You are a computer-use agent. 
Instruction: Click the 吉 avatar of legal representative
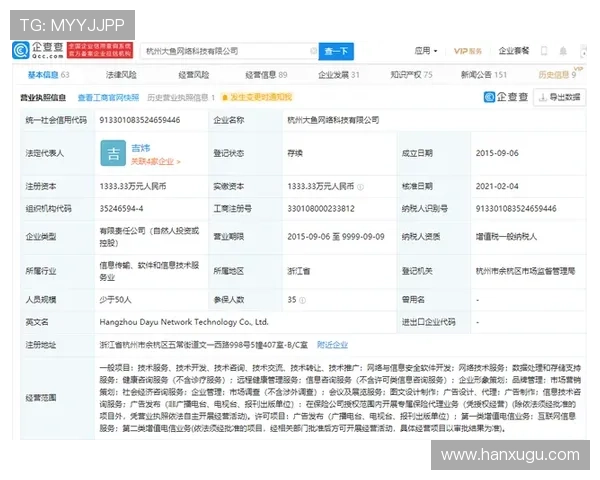[113, 153]
